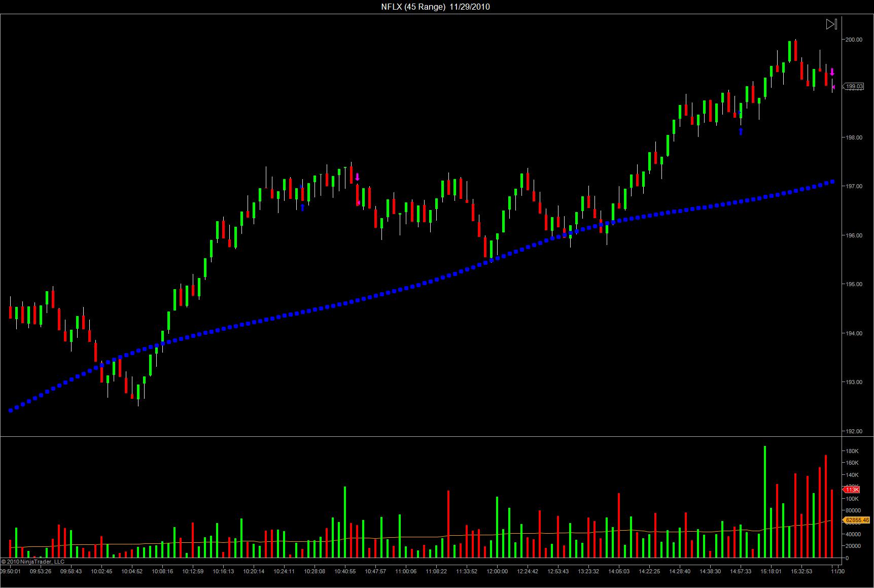The width and height of the screenshot is (874, 588).
Task: Click the 11:33:52 time axis label
Action: coord(467,571)
